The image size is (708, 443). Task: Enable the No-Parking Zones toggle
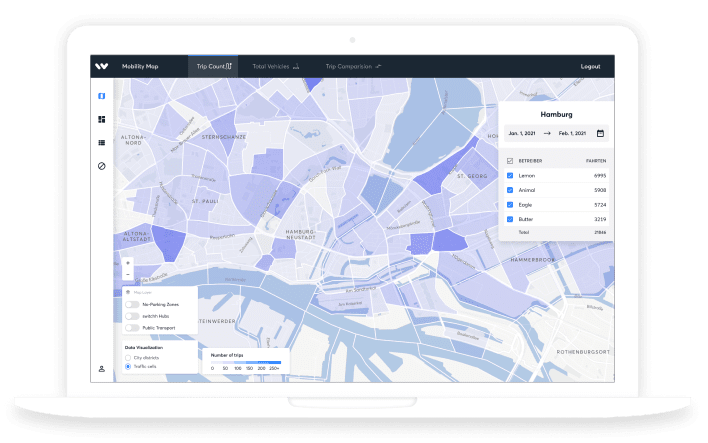132,304
